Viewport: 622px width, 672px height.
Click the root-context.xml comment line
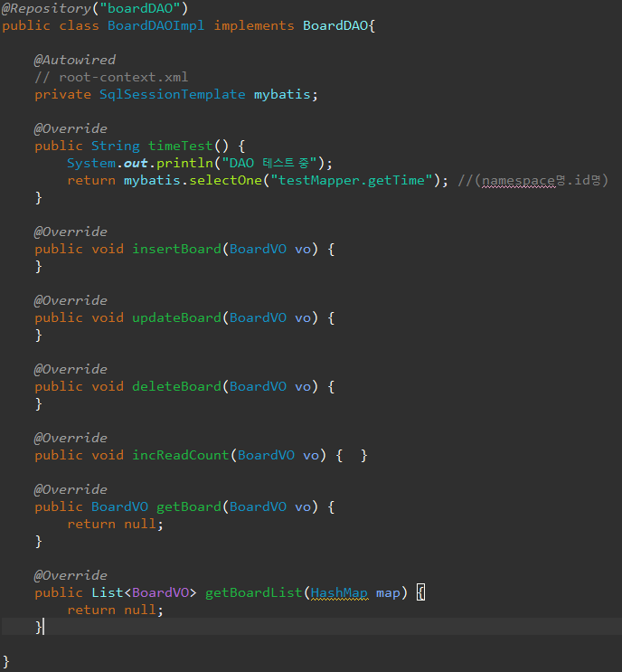(111, 77)
